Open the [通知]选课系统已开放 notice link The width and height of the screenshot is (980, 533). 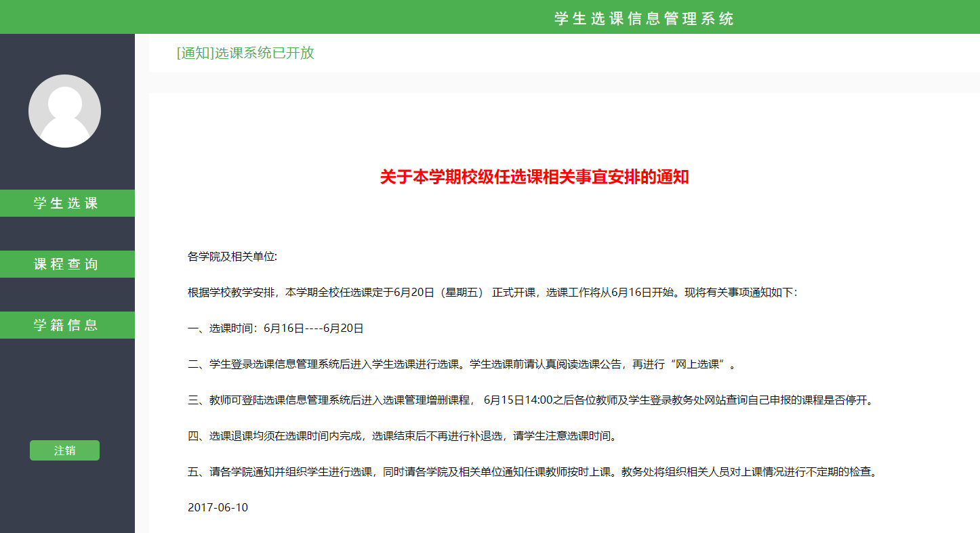pyautogui.click(x=245, y=53)
